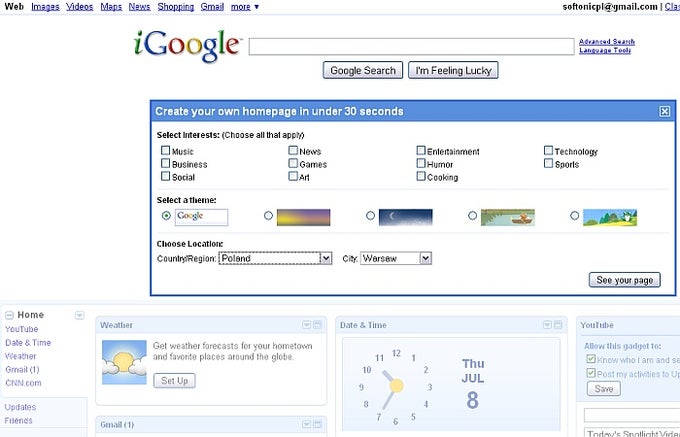Open the Gmail gadget dropdown menu icon
This screenshot has width=680, height=437.
tap(307, 424)
